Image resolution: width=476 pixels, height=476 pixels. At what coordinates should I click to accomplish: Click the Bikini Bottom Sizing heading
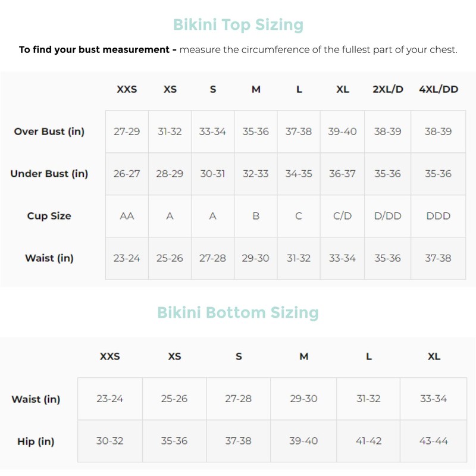(x=238, y=312)
